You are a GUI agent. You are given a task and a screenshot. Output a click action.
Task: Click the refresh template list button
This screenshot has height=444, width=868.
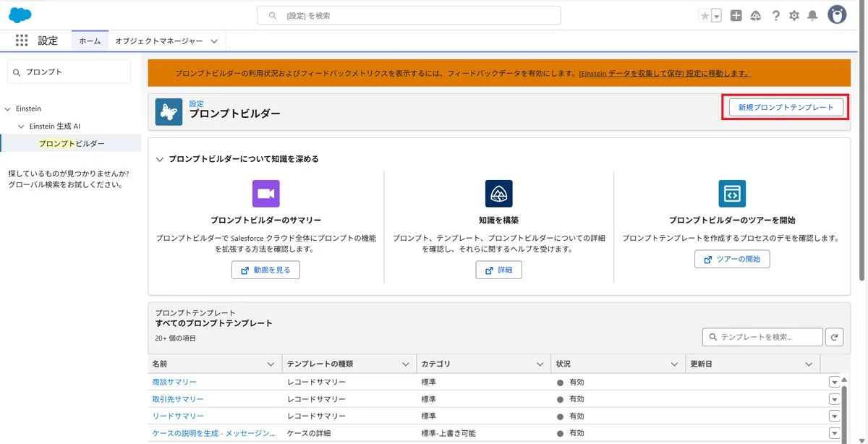pyautogui.click(x=835, y=337)
